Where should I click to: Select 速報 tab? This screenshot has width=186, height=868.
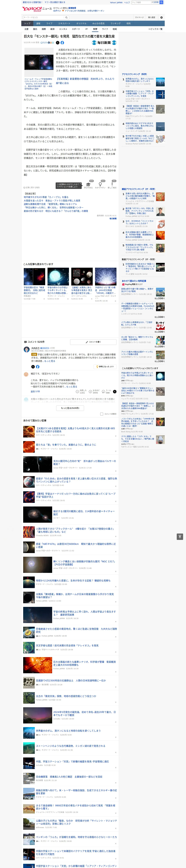[38, 23]
